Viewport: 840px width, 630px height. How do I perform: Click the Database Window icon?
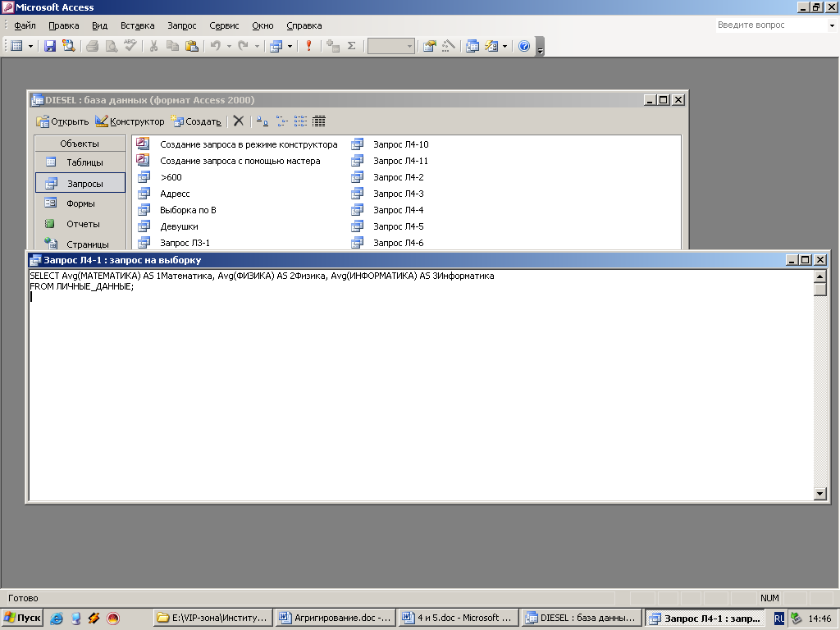click(472, 46)
